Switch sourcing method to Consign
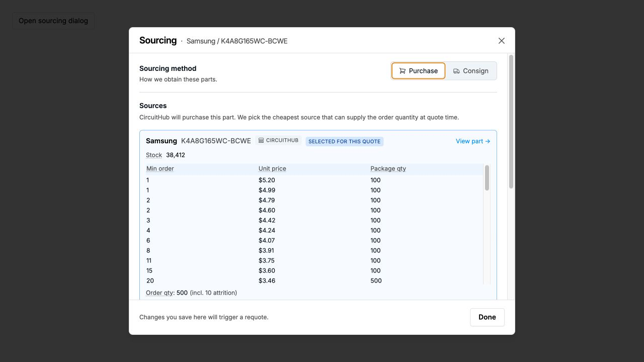 470,71
